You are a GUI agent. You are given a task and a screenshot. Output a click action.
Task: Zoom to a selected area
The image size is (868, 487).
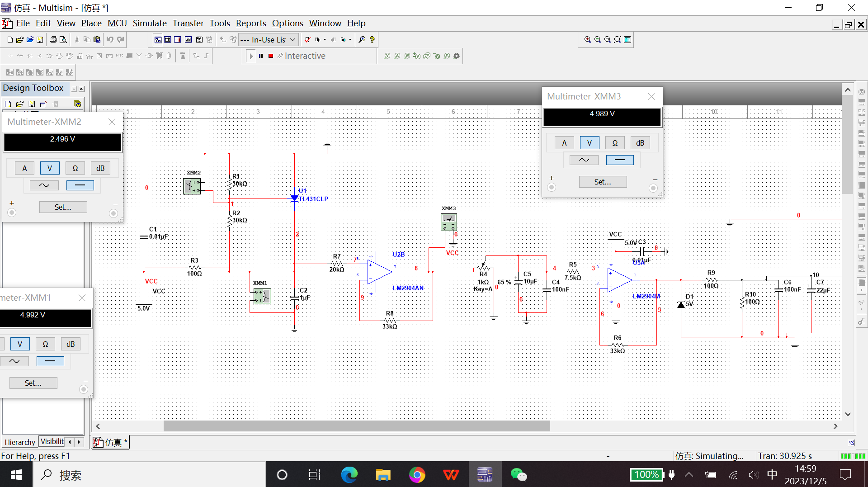(x=608, y=40)
